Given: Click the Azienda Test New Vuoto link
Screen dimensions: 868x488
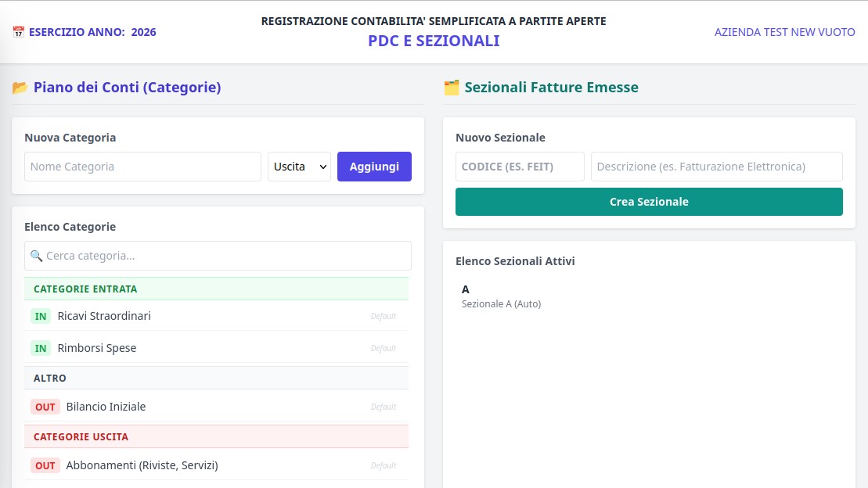Looking at the screenshot, I should (784, 32).
